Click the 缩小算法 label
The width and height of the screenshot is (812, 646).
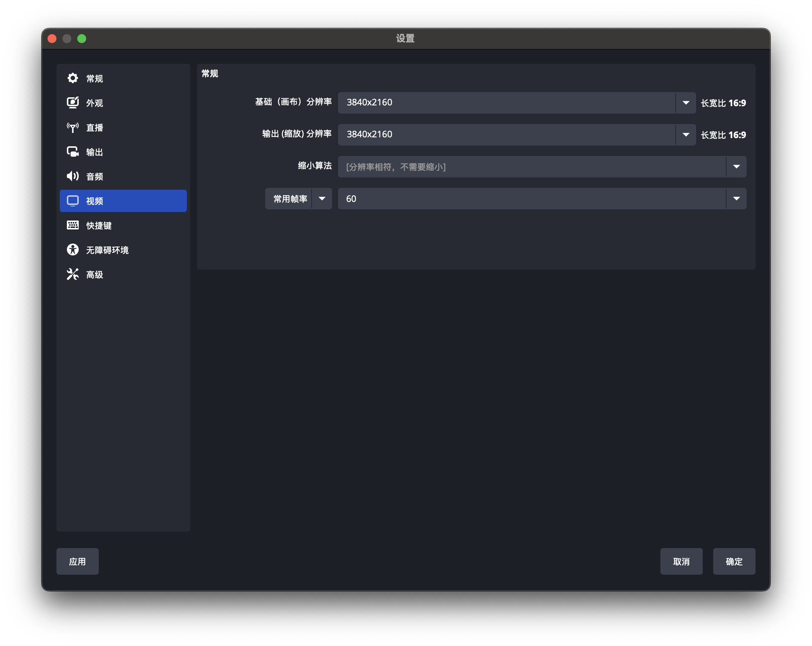(x=315, y=166)
